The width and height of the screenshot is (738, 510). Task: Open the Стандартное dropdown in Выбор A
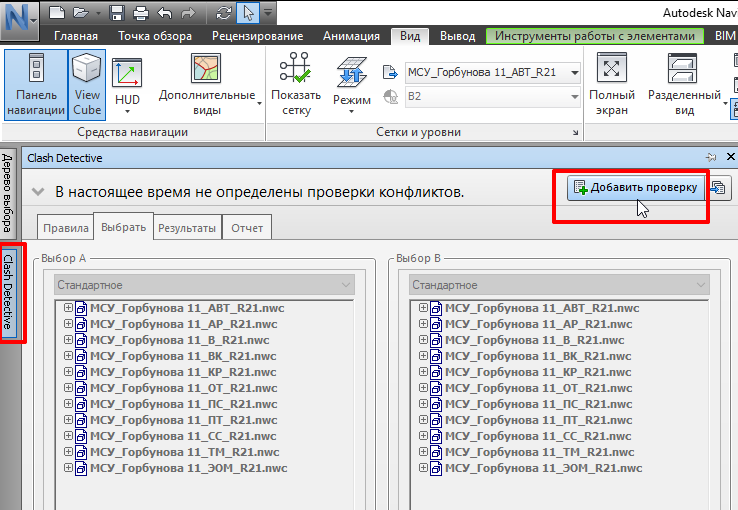(205, 285)
